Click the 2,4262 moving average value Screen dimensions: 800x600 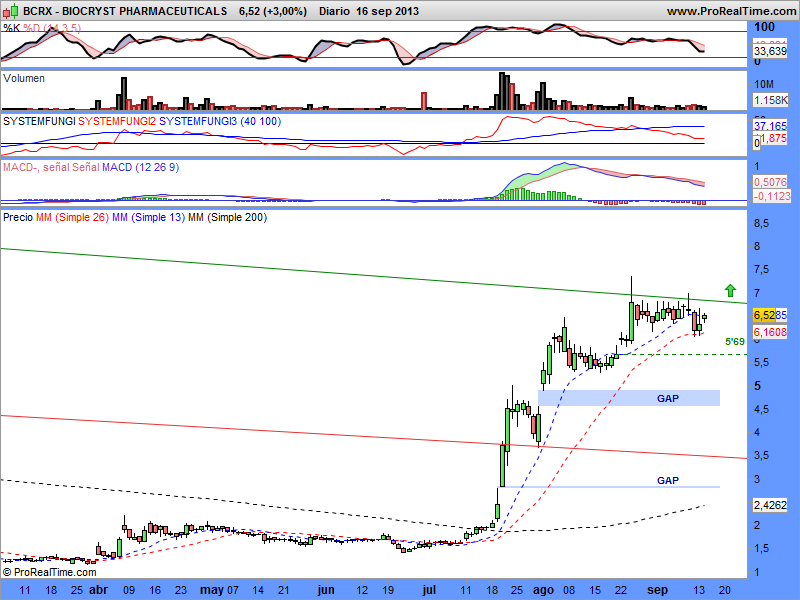coord(770,505)
